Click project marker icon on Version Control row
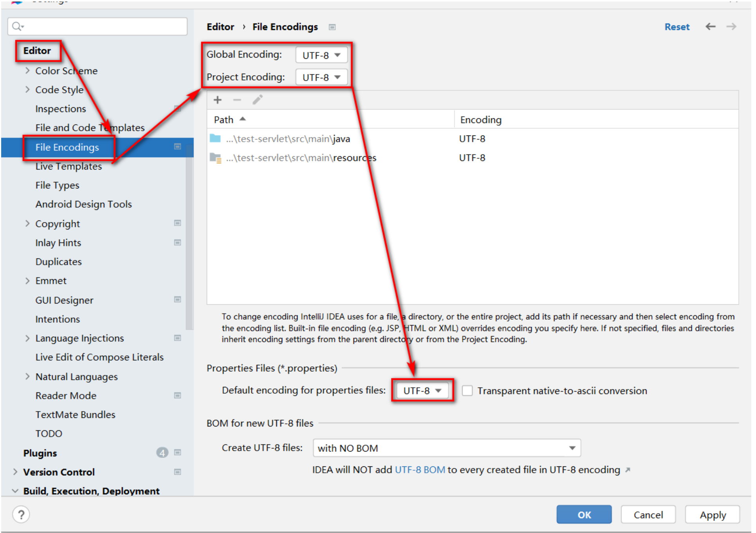 tap(178, 472)
